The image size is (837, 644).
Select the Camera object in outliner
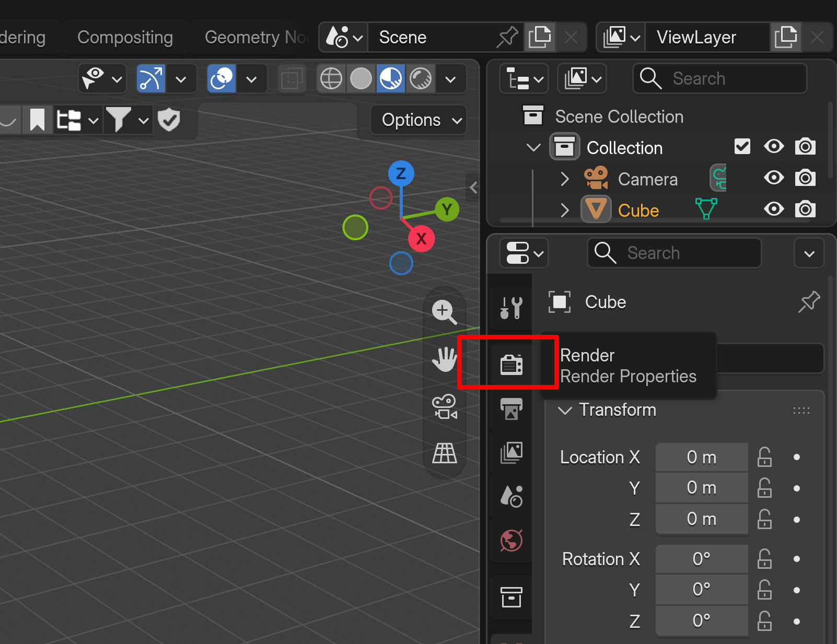click(x=648, y=179)
